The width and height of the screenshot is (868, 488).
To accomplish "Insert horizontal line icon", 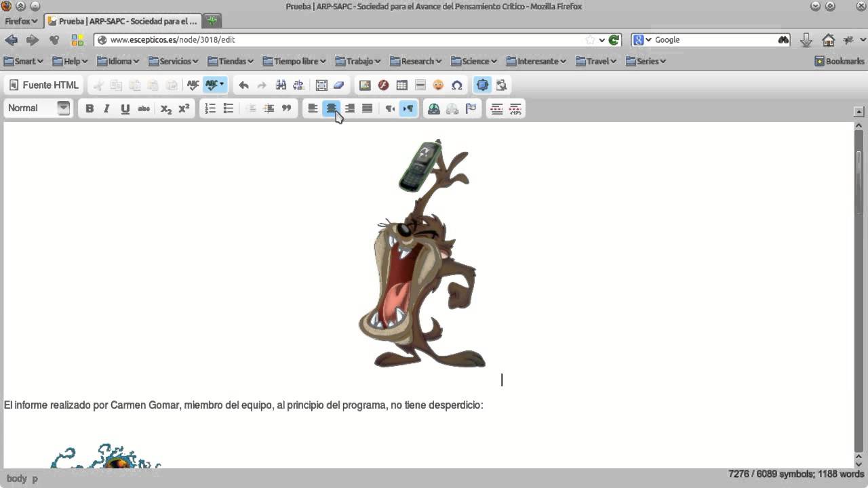I will click(420, 85).
